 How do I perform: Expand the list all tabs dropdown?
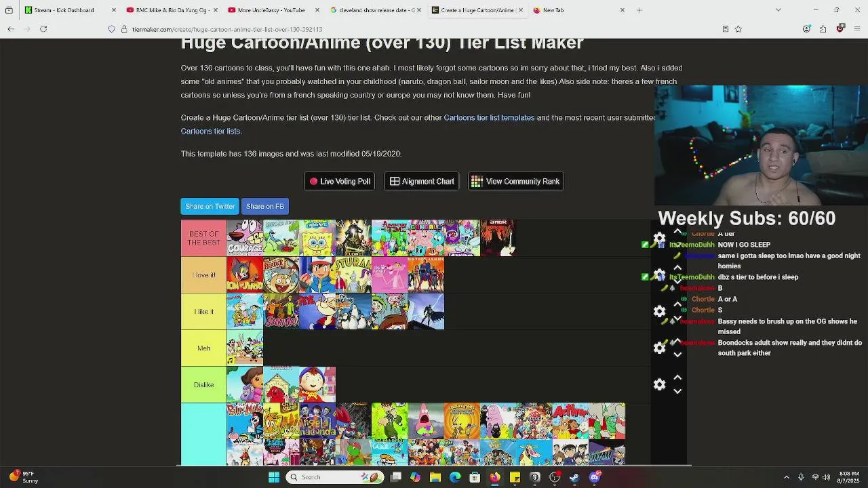pyautogui.click(x=778, y=10)
